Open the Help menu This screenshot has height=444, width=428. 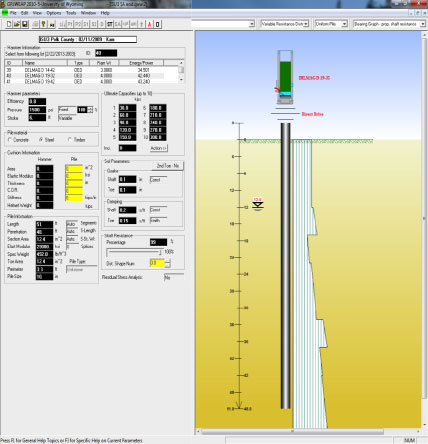[x=105, y=13]
